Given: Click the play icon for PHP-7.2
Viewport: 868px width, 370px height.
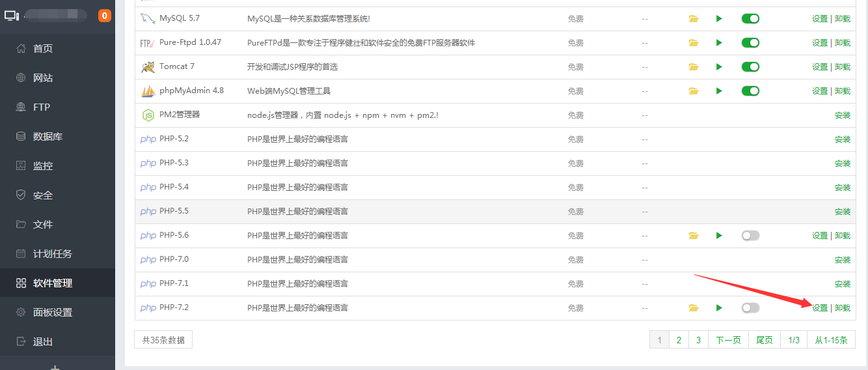Looking at the screenshot, I should pos(719,308).
